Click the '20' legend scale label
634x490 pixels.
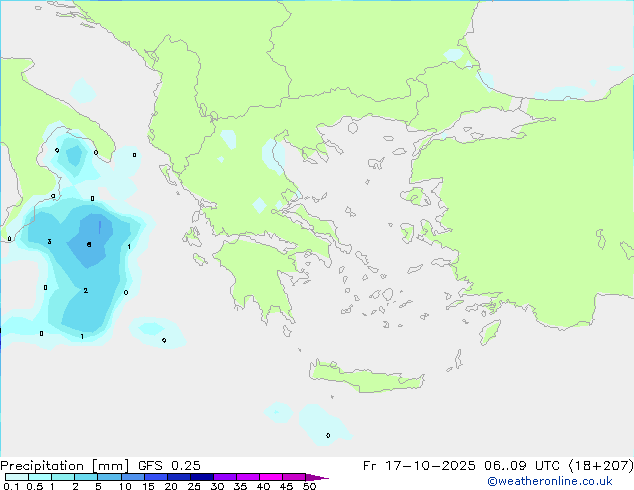tap(171, 486)
